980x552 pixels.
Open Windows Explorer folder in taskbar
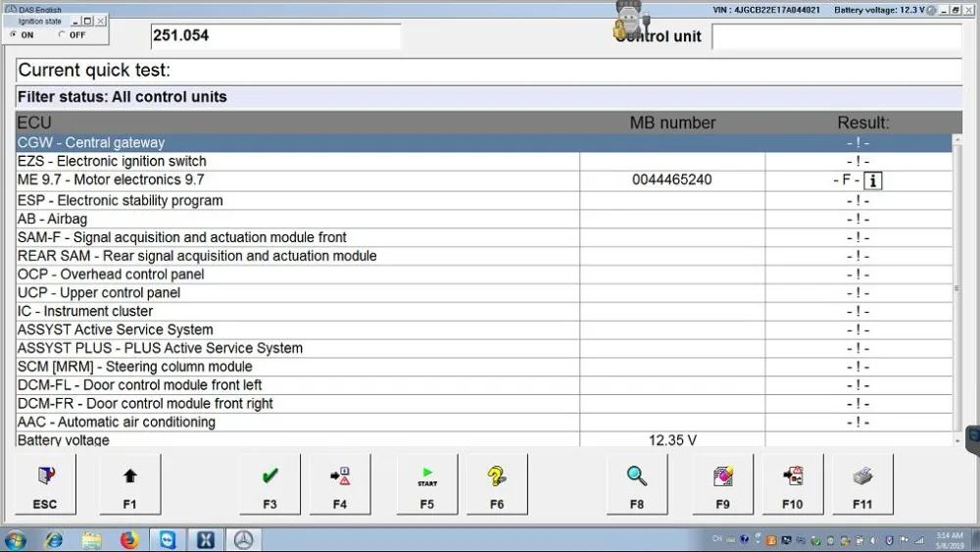[91, 539]
